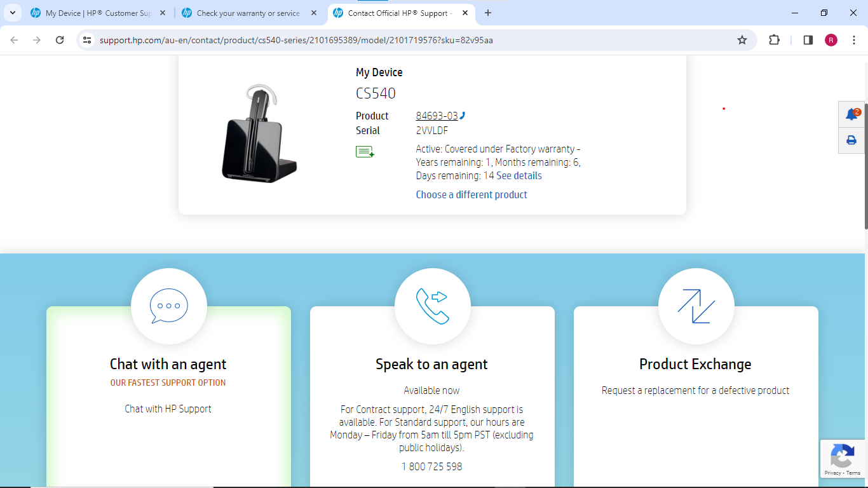Open Chrome three-dot menu
The width and height of the screenshot is (868, 488).
point(854,40)
